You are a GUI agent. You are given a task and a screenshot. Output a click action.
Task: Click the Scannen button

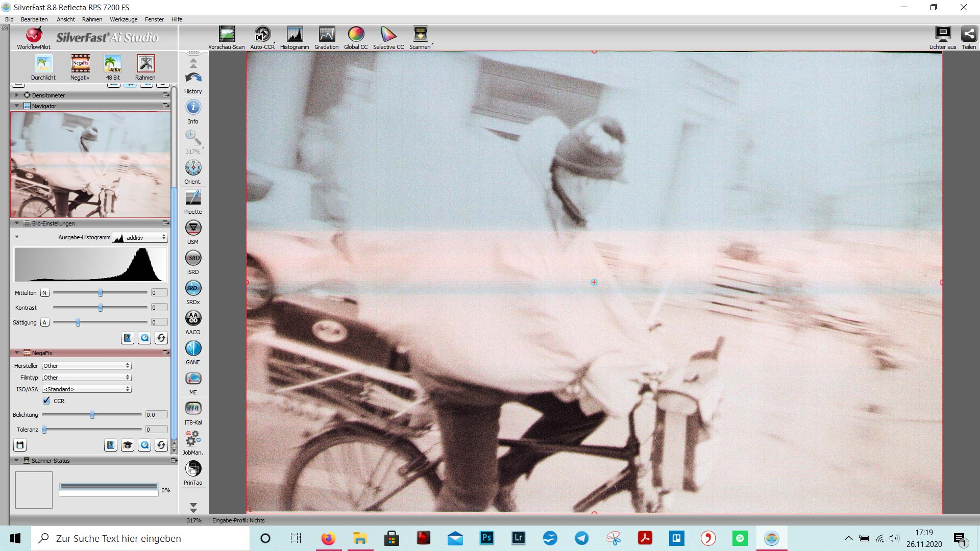click(420, 38)
